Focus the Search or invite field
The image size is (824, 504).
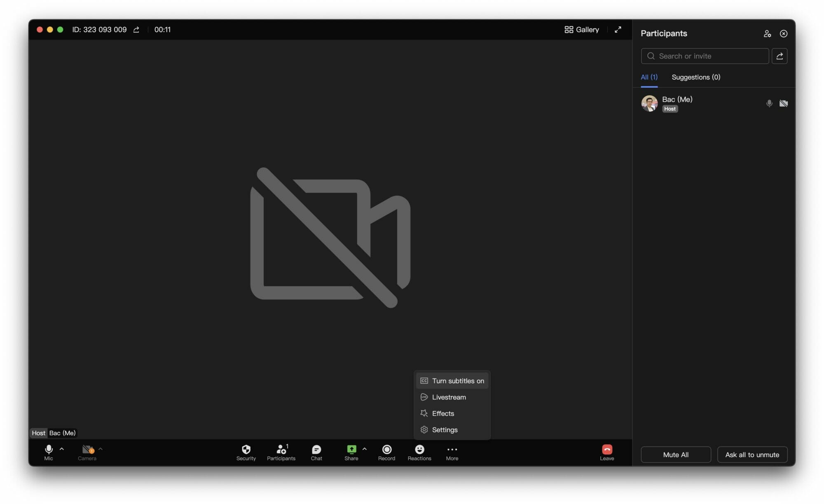pos(705,56)
